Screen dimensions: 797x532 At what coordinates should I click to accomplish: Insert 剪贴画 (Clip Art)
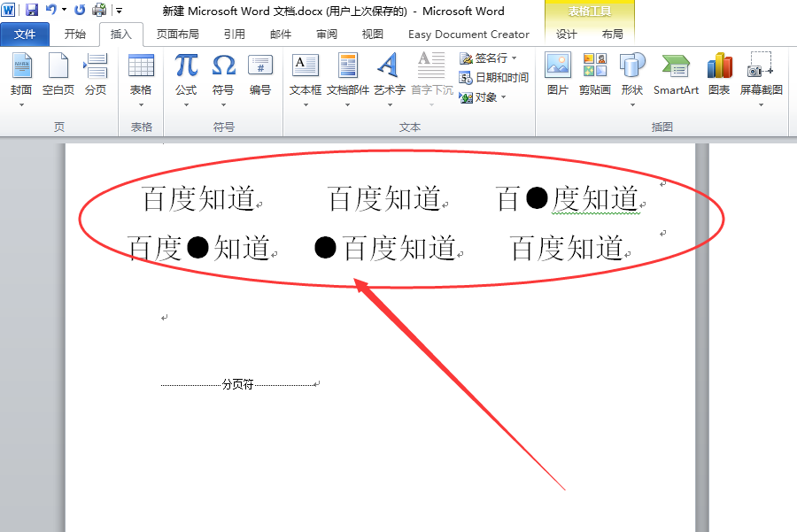(595, 73)
